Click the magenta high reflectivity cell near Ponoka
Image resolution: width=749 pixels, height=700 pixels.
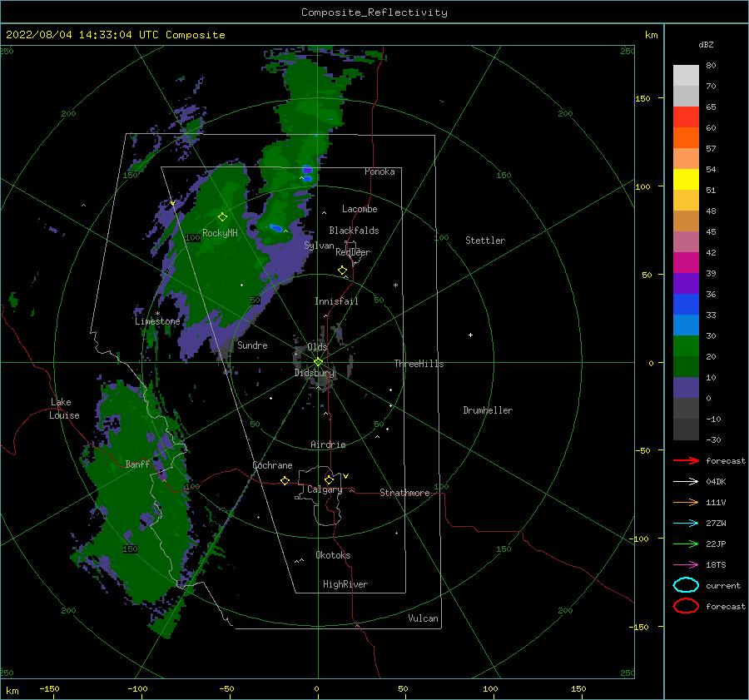pyautogui.click(x=307, y=170)
